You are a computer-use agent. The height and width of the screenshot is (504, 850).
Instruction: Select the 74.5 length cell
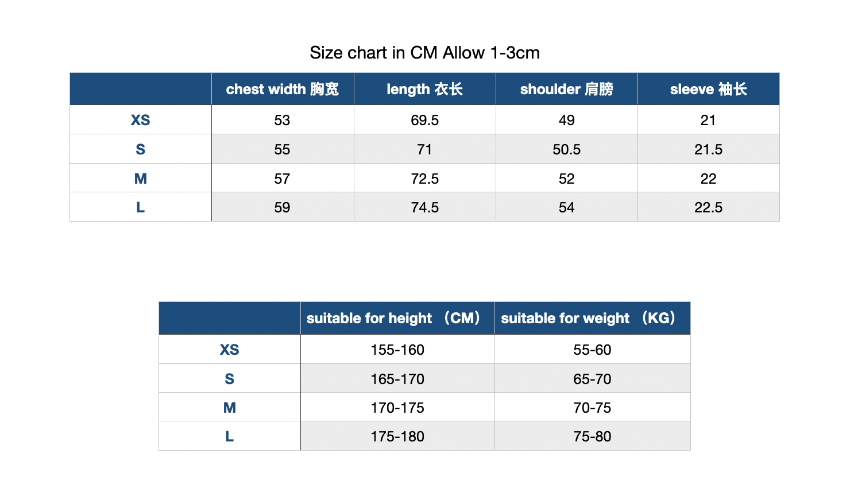pos(424,207)
